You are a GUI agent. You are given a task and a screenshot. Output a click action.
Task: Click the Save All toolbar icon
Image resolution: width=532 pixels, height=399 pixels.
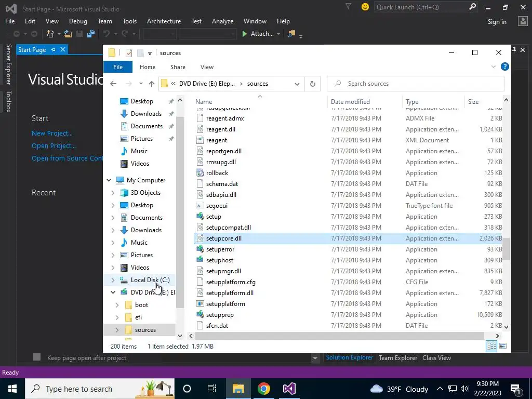[90, 34]
